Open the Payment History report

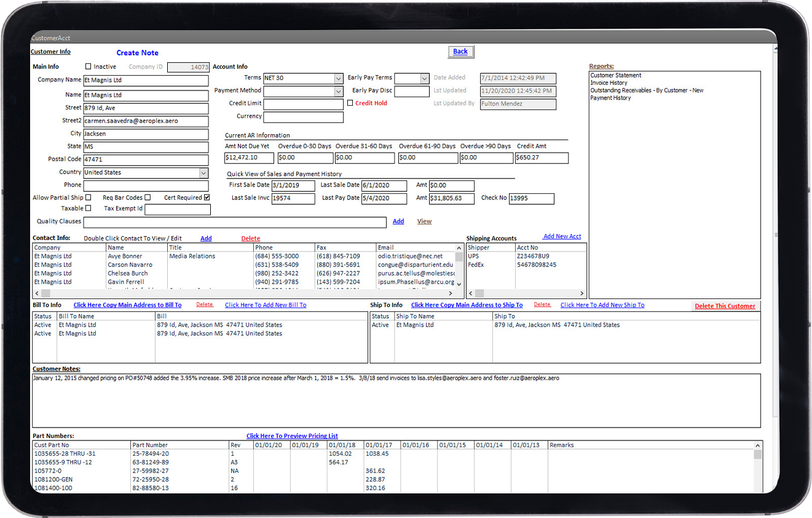(x=610, y=98)
